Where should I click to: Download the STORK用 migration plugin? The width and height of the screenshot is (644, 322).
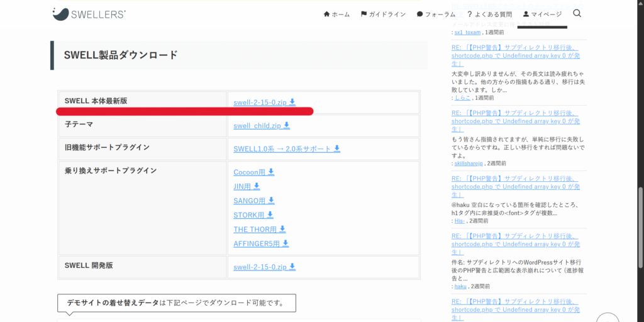253,215
